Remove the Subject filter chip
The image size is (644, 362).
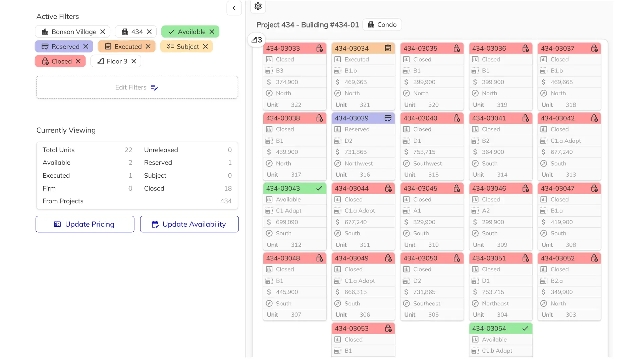(x=206, y=47)
